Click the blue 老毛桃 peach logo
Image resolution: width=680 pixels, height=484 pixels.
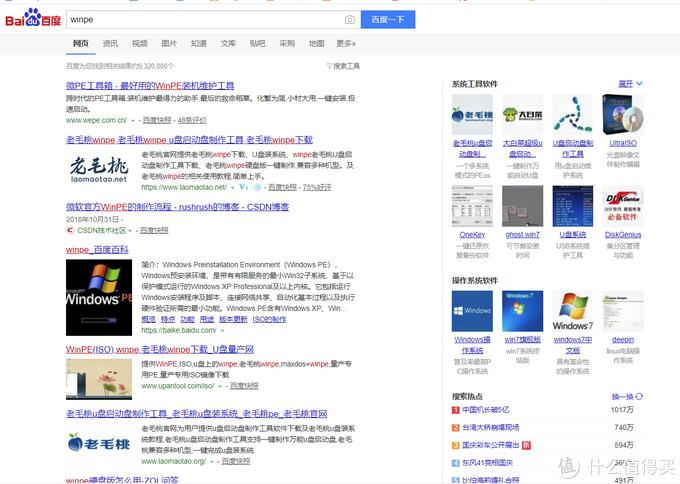(x=99, y=443)
